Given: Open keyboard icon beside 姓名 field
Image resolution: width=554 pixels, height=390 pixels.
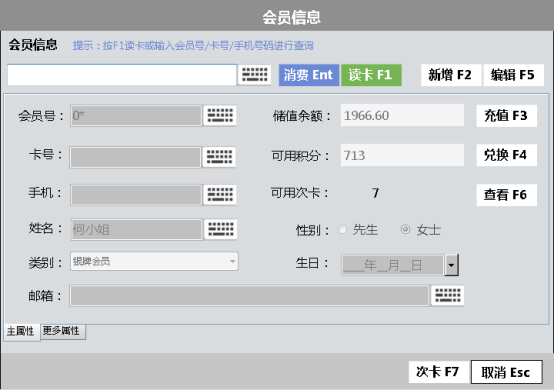Looking at the screenshot, I should [x=220, y=229].
